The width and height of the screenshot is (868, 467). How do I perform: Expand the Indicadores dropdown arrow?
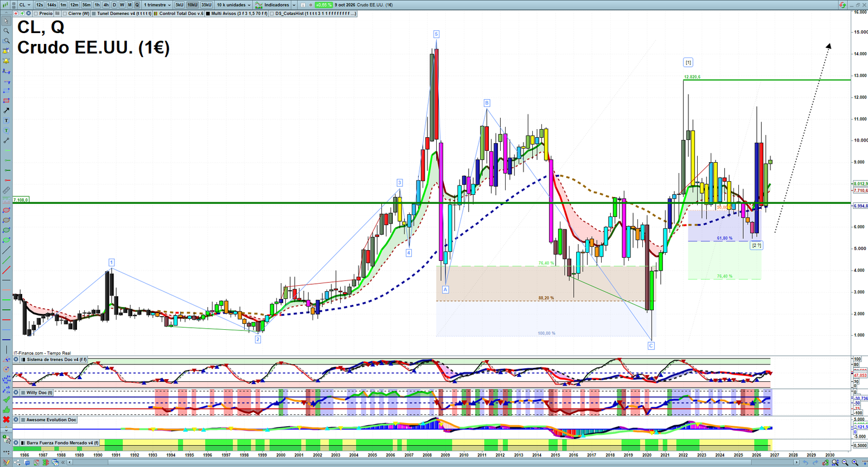click(294, 5)
